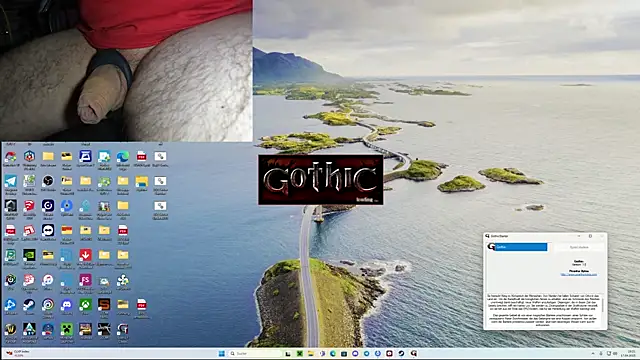
Task: Open Microsoft Edge from the desktop
Action: point(123,156)
